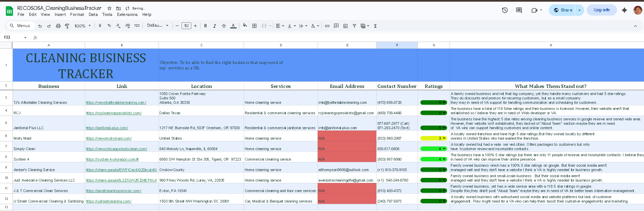
Task: Open the Gemini sparkle assistant
Action: pyautogui.click(x=624, y=10)
